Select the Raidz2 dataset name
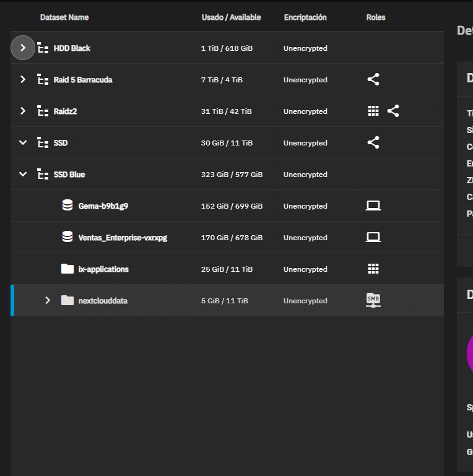473x476 pixels. pyautogui.click(x=65, y=111)
